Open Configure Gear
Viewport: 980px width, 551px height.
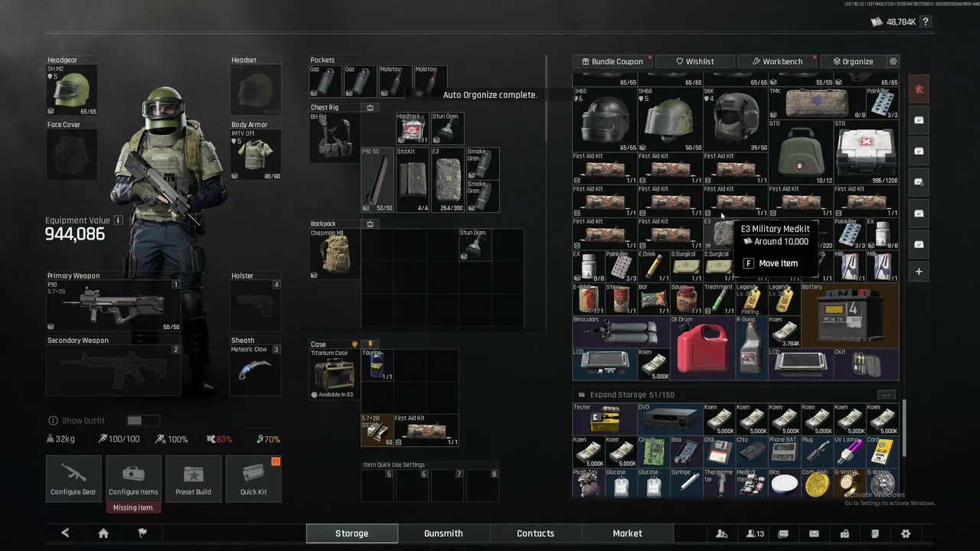click(x=73, y=479)
